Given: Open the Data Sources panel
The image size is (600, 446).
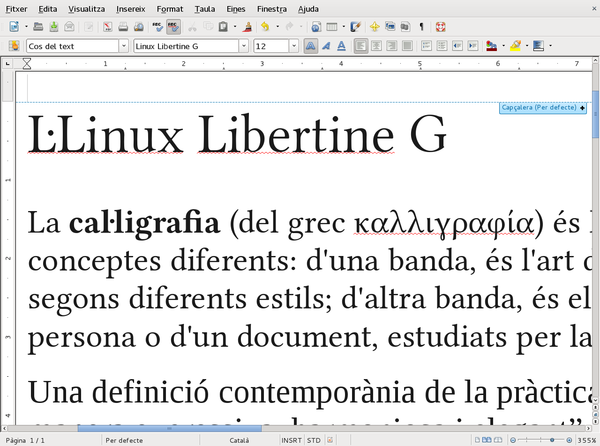Looking at the screenshot, I should pos(405,27).
